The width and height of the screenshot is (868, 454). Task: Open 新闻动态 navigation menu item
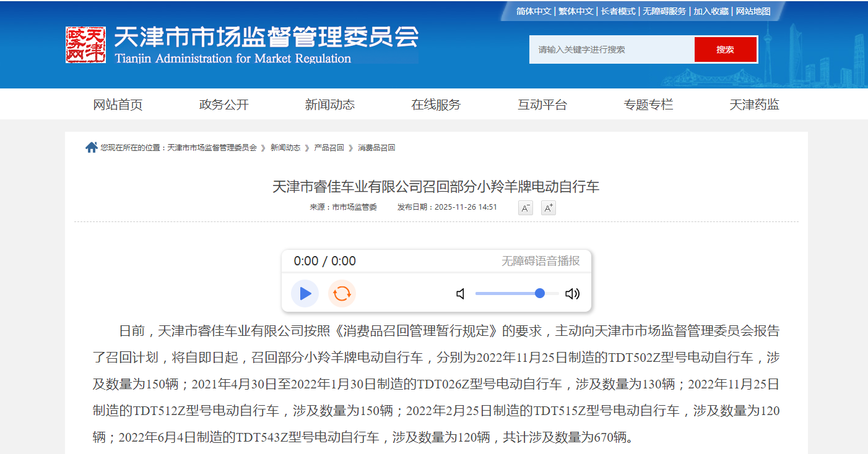coord(330,105)
